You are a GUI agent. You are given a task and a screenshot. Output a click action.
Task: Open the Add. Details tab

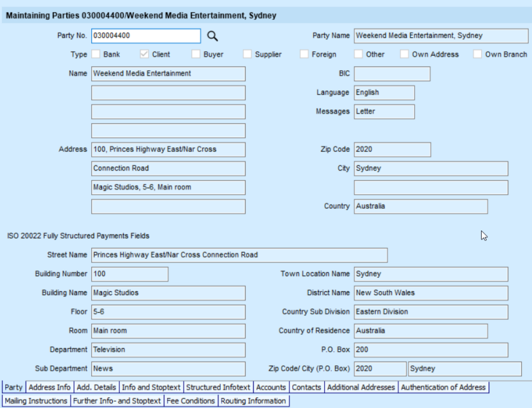[x=96, y=388]
